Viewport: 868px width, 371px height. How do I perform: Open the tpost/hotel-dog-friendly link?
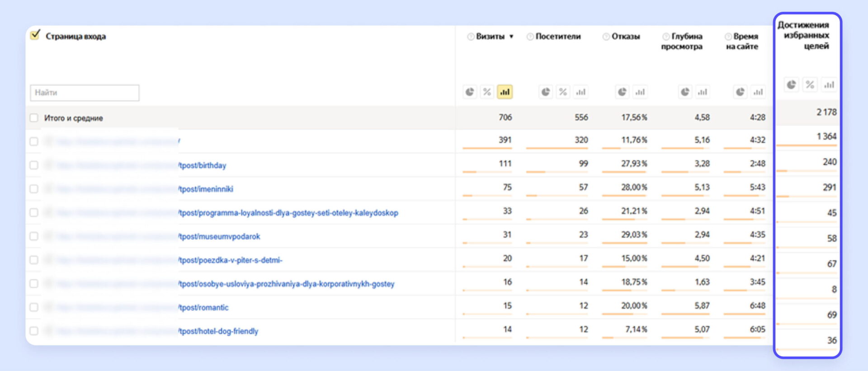coord(219,331)
